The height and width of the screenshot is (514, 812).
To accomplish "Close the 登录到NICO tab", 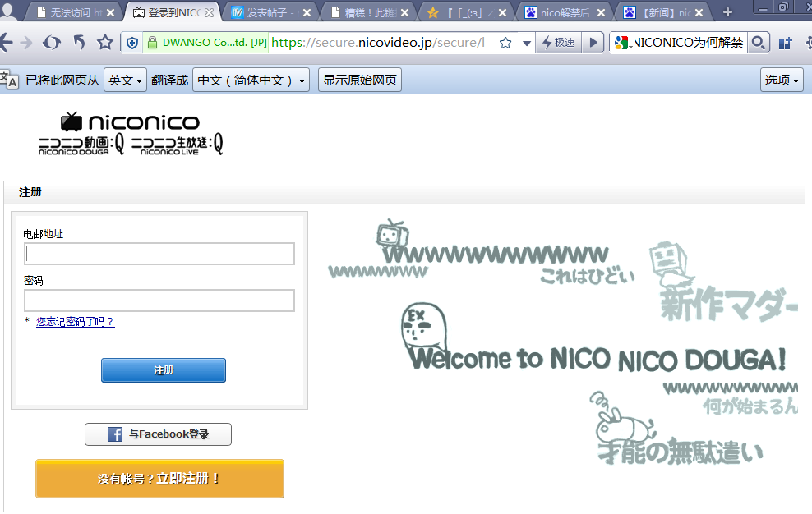I will [209, 13].
